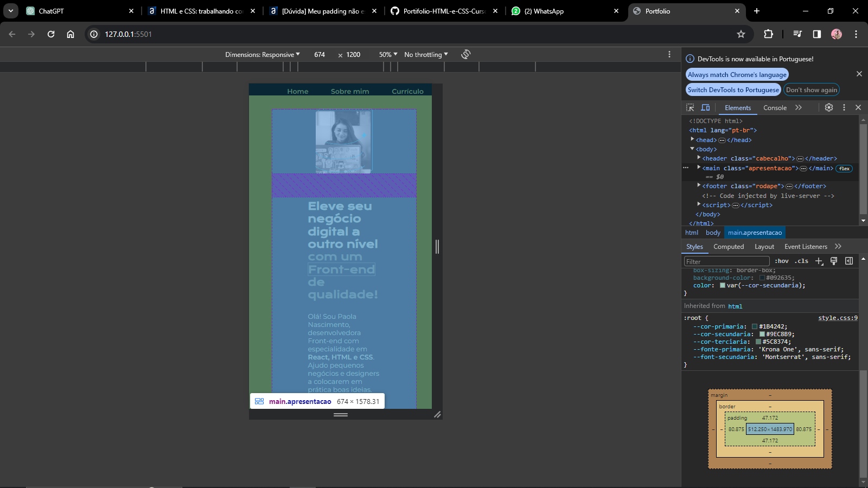Show more DevTools panel tabs chevron
868x488 pixels.
799,107
